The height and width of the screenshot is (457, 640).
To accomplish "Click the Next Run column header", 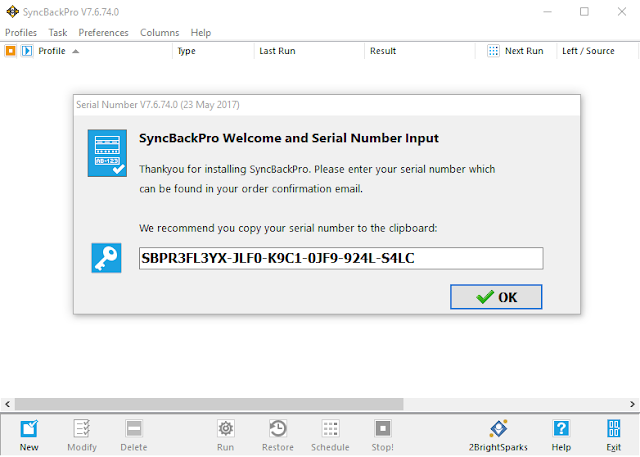I will 524,51.
